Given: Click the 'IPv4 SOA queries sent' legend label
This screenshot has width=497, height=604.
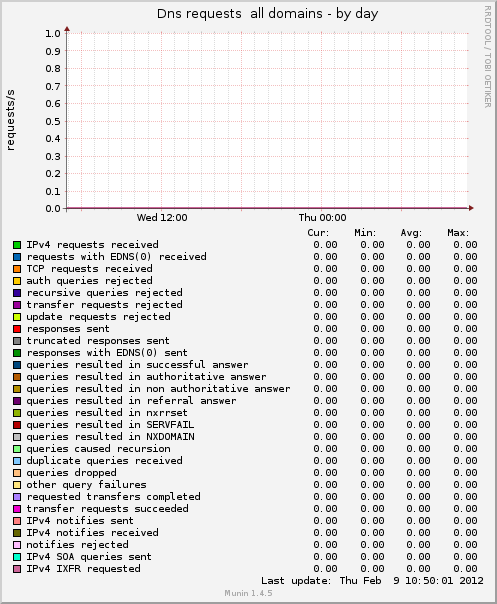Looking at the screenshot, I should click(89, 557).
